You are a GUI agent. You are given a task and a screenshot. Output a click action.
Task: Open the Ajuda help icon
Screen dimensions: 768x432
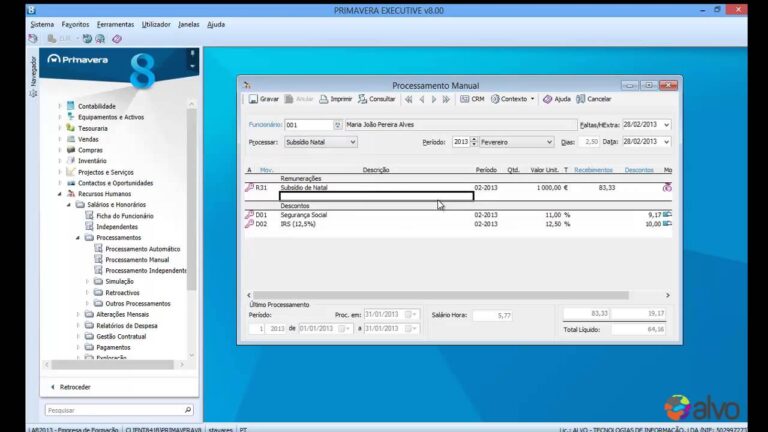pyautogui.click(x=548, y=99)
